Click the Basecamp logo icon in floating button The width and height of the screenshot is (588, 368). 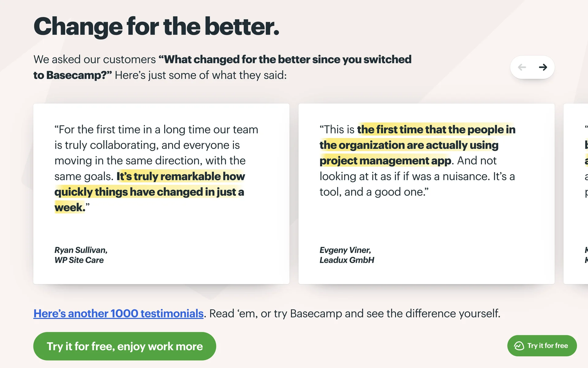(x=519, y=346)
